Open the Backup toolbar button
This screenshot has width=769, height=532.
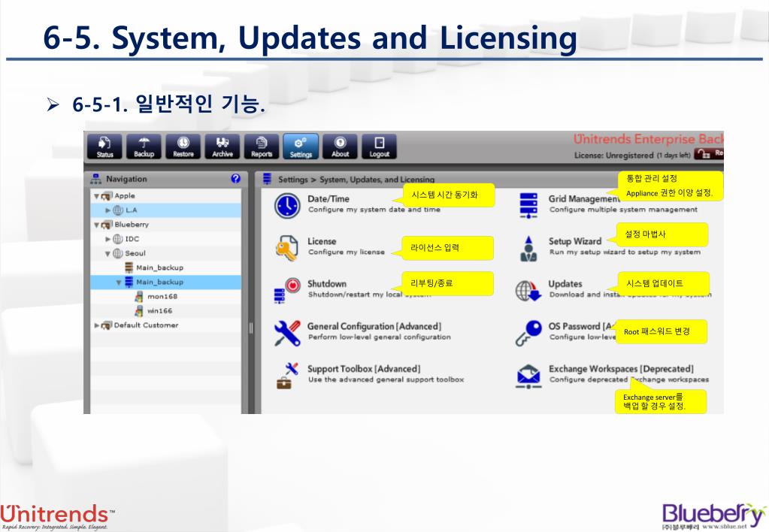coord(144,147)
